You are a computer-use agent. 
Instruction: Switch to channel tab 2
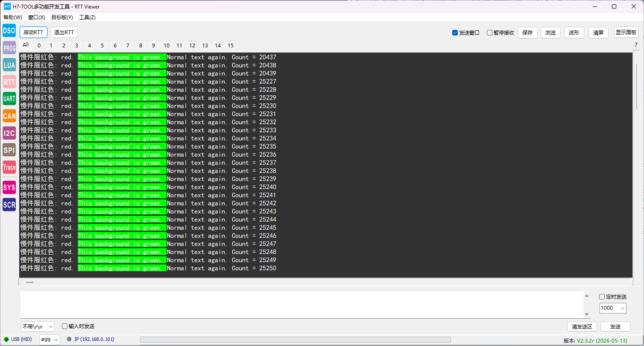(64, 46)
